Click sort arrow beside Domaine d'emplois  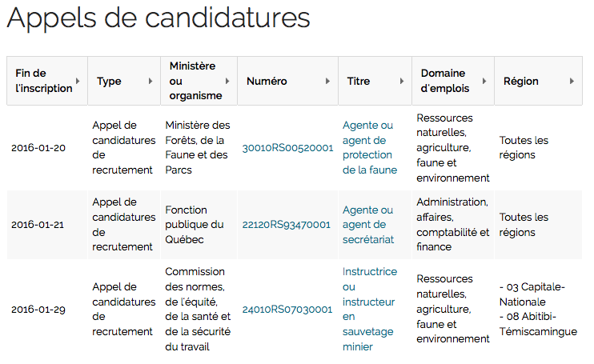pyautogui.click(x=484, y=81)
